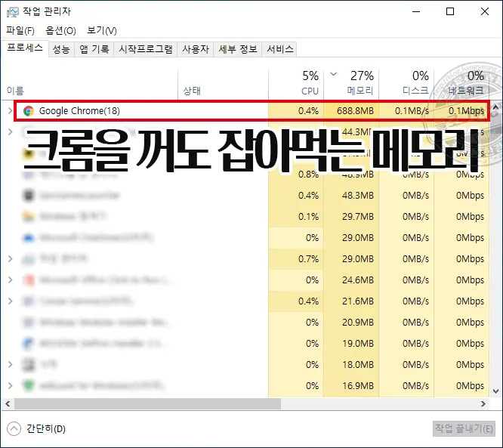This screenshot has height=448, width=503.
Task: Sort processes by the 이름 column header
Action: pyautogui.click(x=90, y=84)
